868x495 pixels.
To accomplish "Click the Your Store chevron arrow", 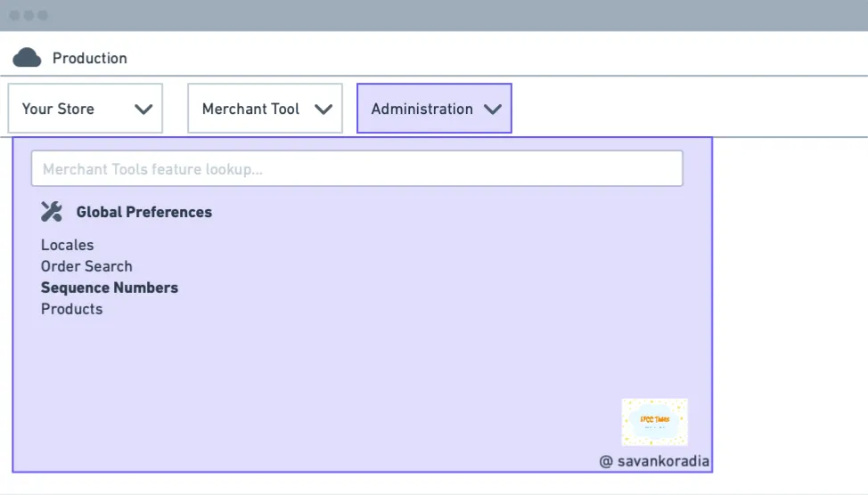I will pos(143,109).
